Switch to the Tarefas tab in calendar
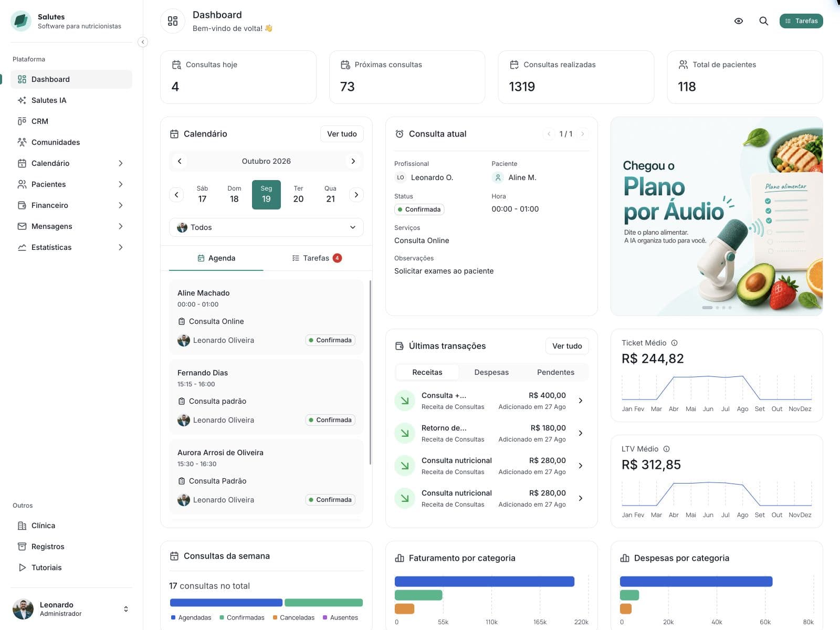Viewport: 840px width, 630px height. coord(317,258)
